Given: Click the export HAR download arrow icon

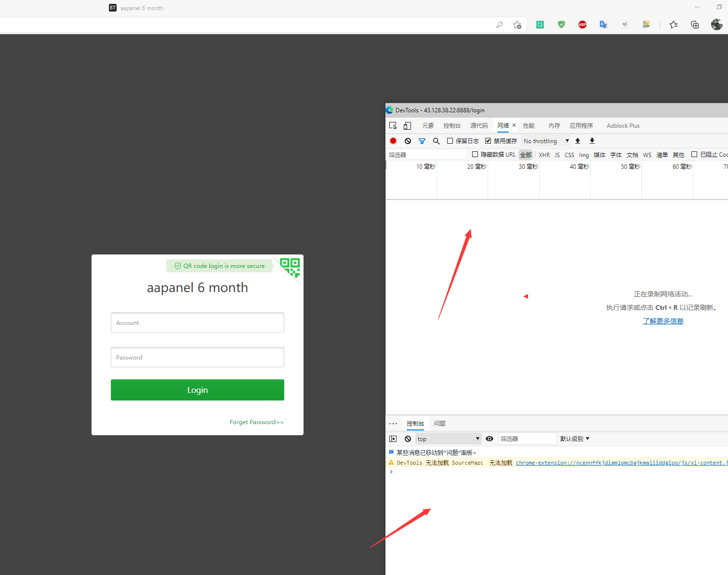Looking at the screenshot, I should [x=592, y=141].
